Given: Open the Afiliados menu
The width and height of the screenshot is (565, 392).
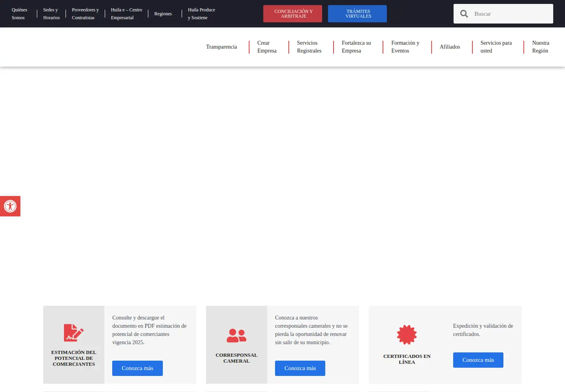Looking at the screenshot, I should 450,47.
